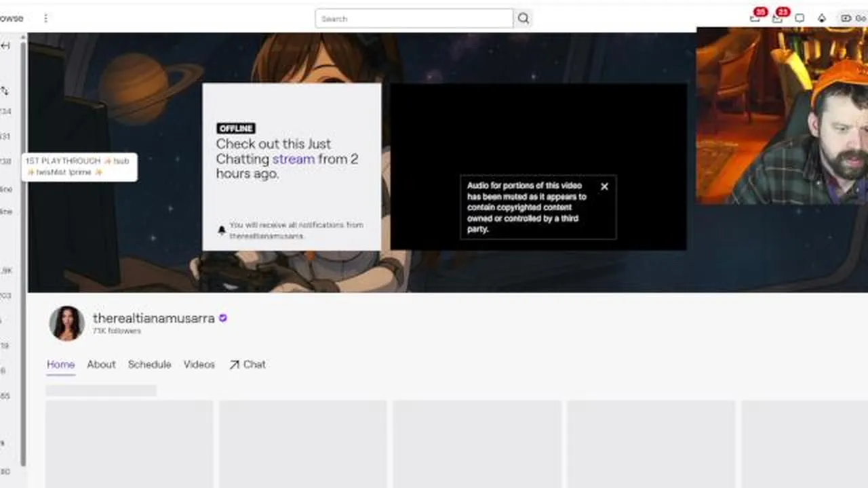Close the muted audio notice
The width and height of the screenshot is (868, 488).
(604, 186)
